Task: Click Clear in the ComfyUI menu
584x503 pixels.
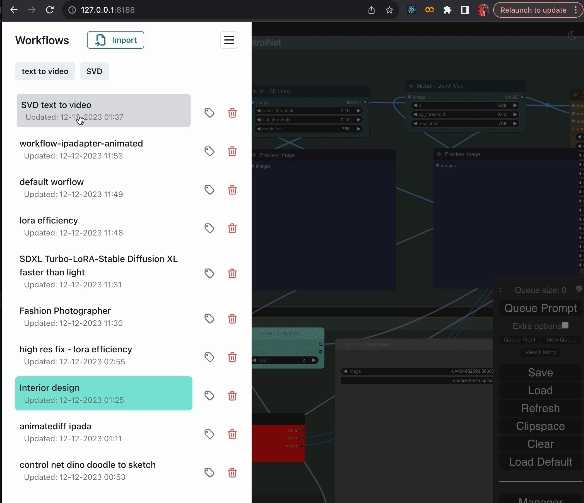Action: [540, 444]
